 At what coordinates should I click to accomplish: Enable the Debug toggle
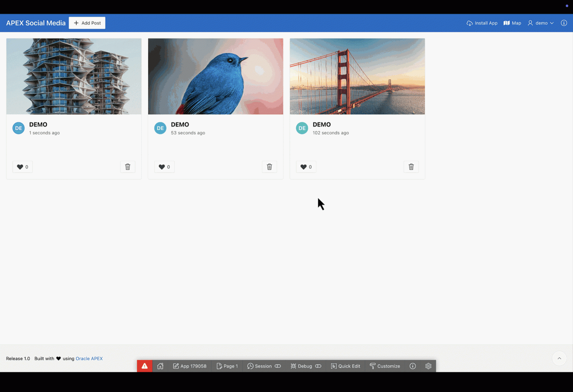tap(318, 366)
